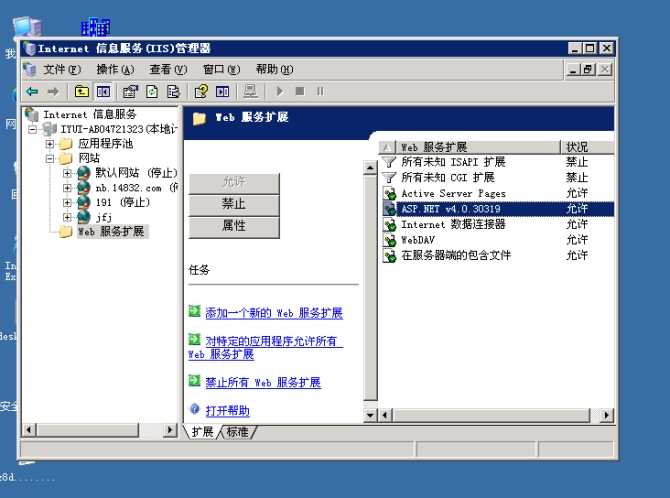Screen dimensions: 670x498
Task: Click the Pause service icon
Action: pos(320,91)
